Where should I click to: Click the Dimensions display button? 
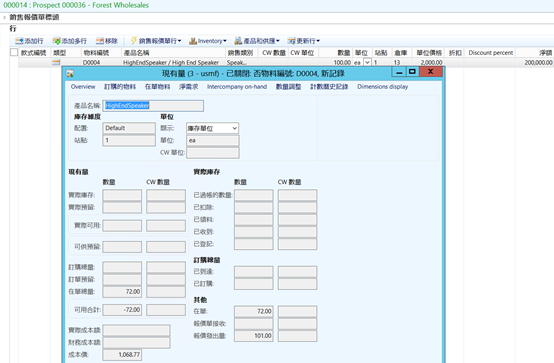383,87
